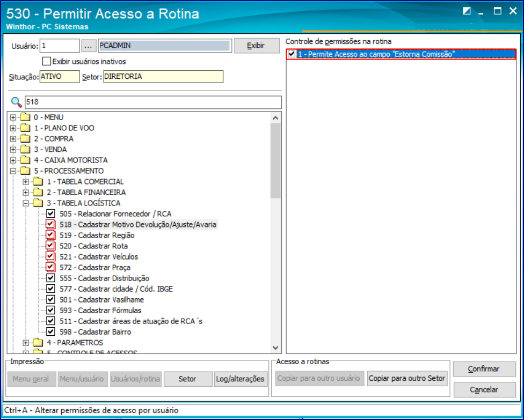
Task: Expand 2 - TABELA FINANCEIRA subfolder
Action: (26, 193)
